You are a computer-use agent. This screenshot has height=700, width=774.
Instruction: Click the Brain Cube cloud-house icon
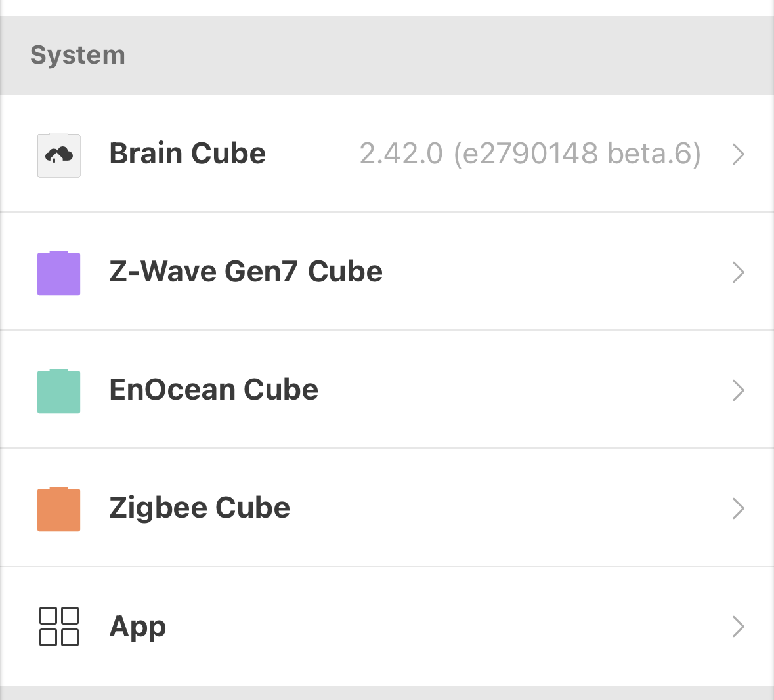point(58,155)
